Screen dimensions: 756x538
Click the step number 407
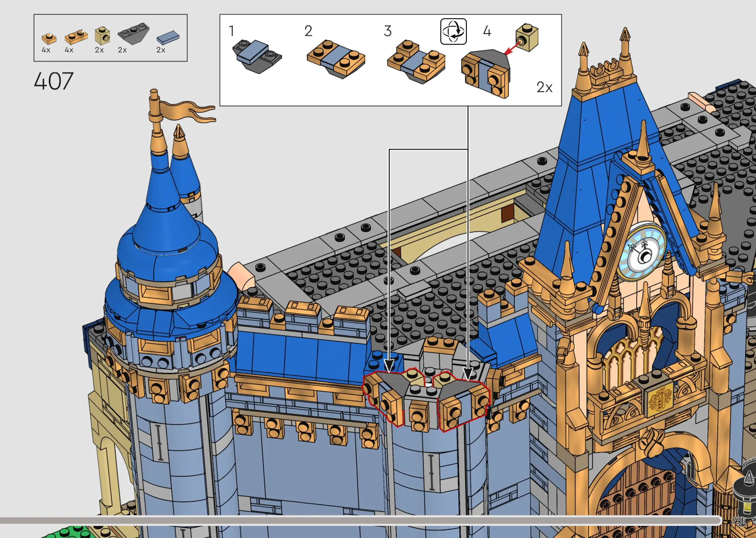[x=54, y=81]
